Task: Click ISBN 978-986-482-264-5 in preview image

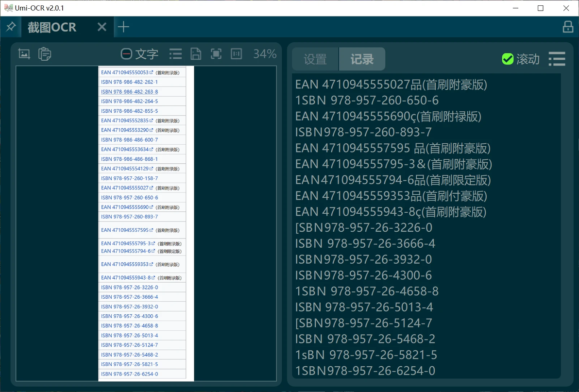Action: coord(129,101)
